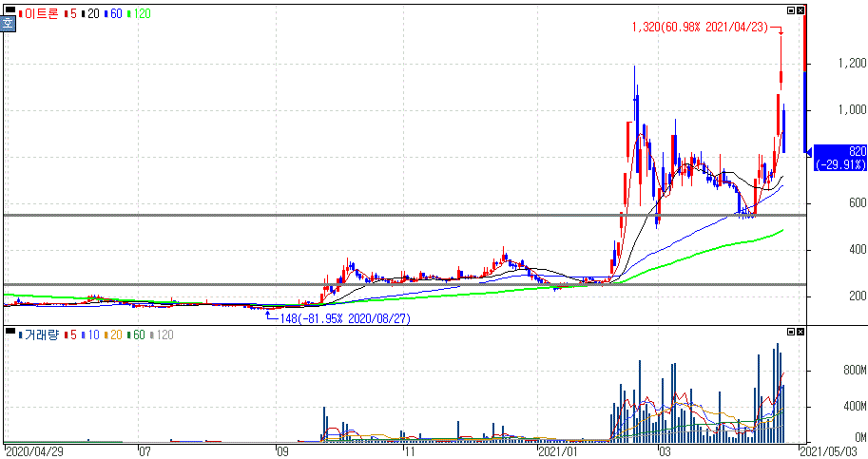
Task: Click the start date 2020/04/29 label
Action: click(34, 451)
